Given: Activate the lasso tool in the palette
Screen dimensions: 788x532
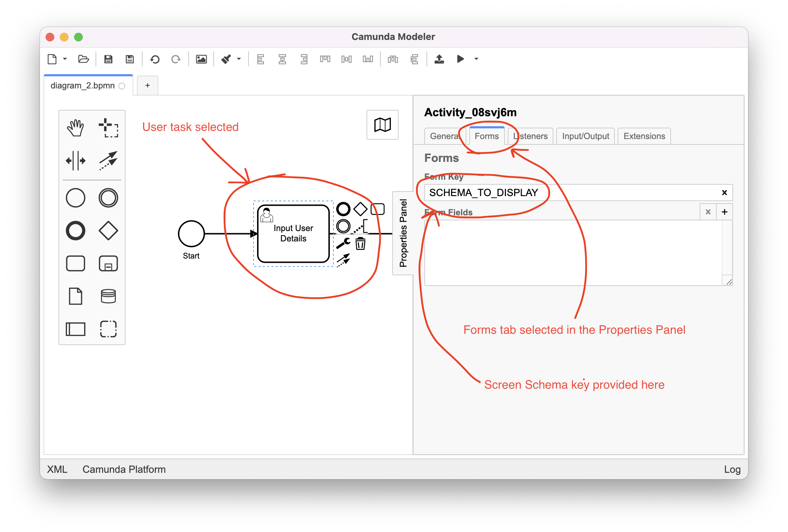Looking at the screenshot, I should 108,128.
